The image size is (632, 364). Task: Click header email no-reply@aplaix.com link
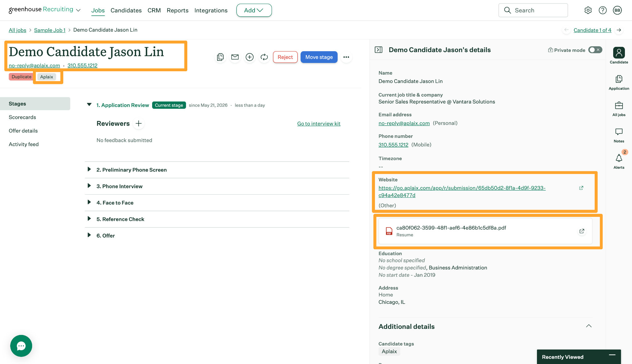[x=34, y=65]
